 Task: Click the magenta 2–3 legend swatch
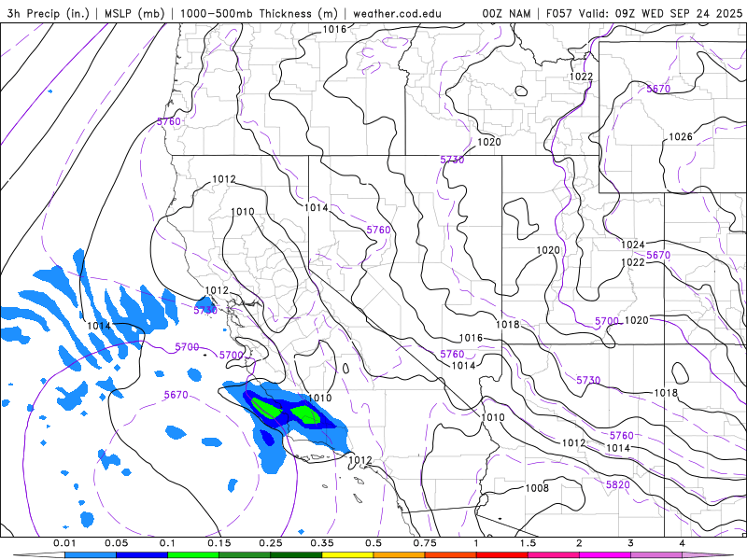(605, 555)
